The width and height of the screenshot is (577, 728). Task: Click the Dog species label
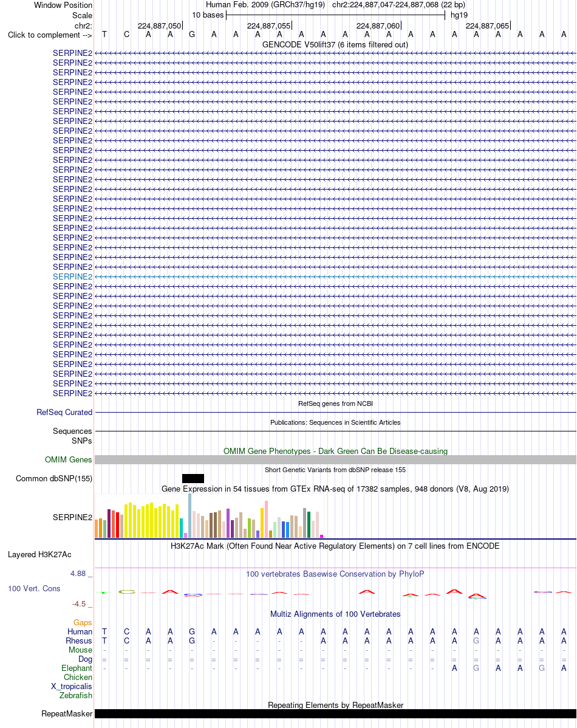coord(86,659)
